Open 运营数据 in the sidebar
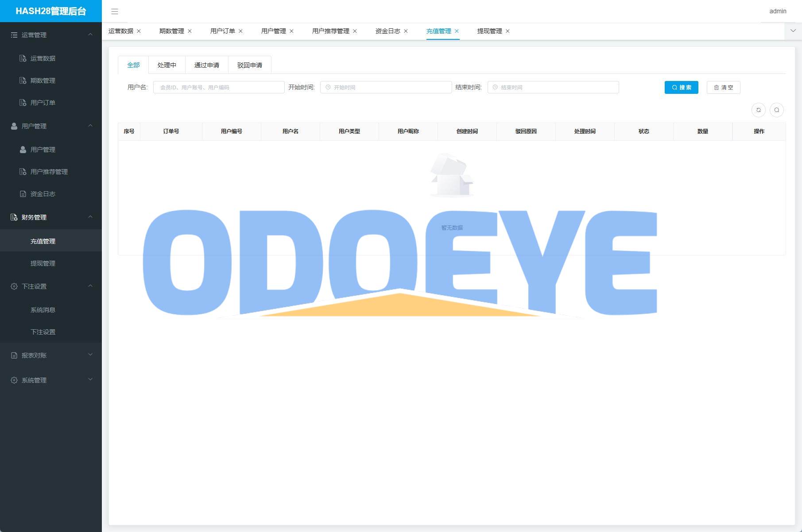 [43, 58]
